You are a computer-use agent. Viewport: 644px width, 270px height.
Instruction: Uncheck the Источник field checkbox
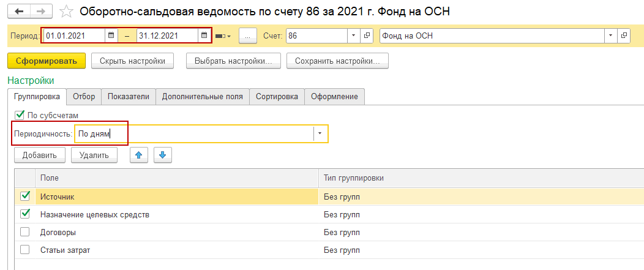pos(25,197)
